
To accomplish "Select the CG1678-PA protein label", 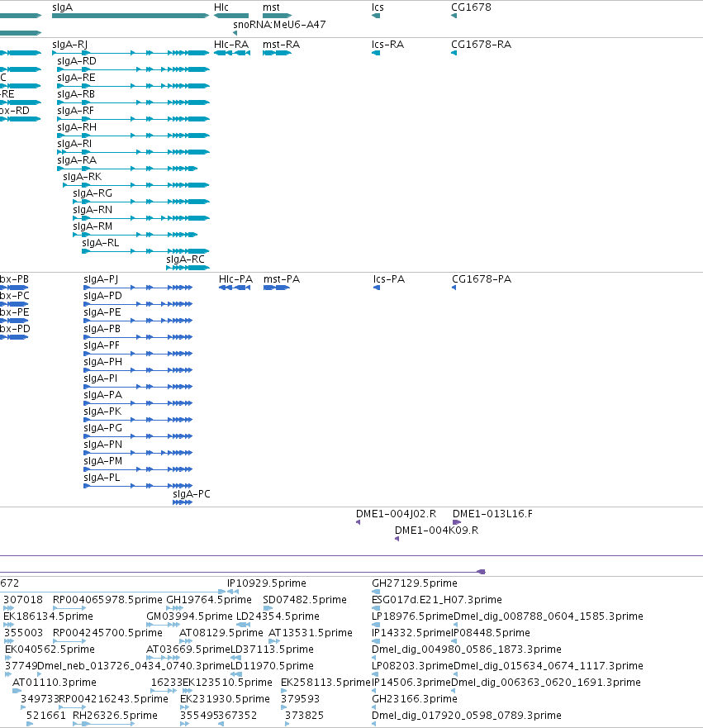I will click(482, 279).
